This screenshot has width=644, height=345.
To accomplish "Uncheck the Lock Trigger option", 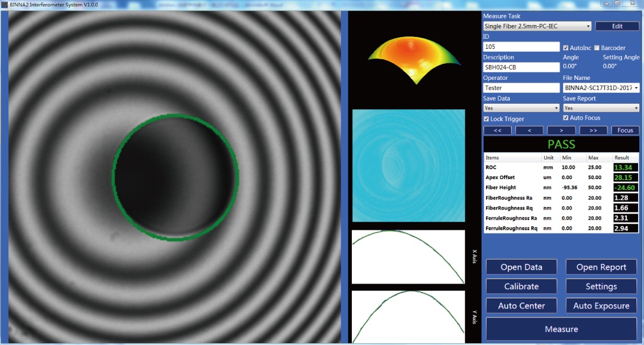I will tap(487, 119).
